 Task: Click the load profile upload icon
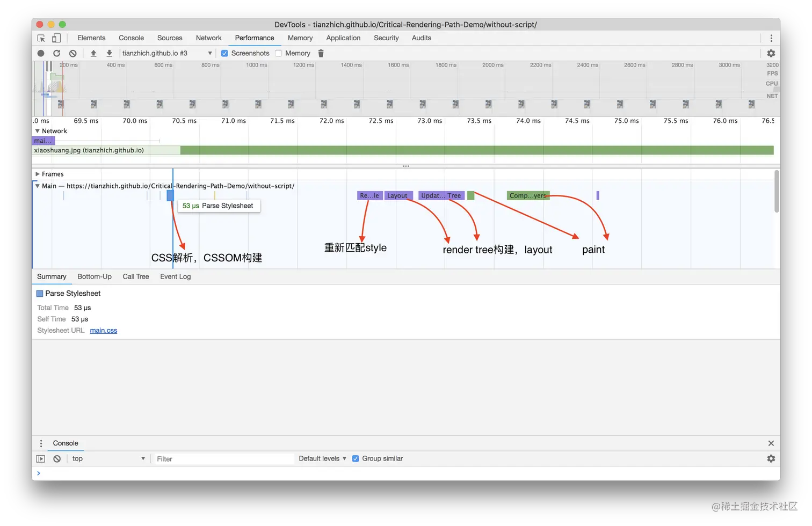coord(93,53)
